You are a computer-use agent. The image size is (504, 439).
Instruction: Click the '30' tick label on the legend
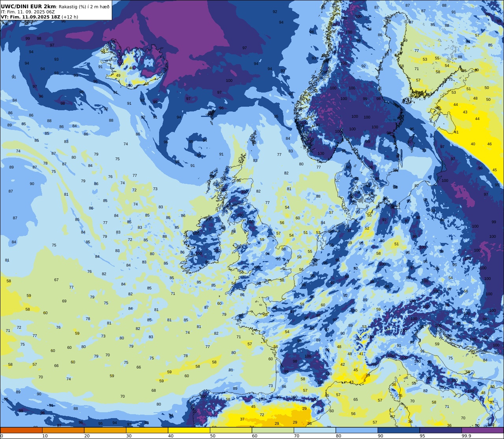[x=129, y=436]
